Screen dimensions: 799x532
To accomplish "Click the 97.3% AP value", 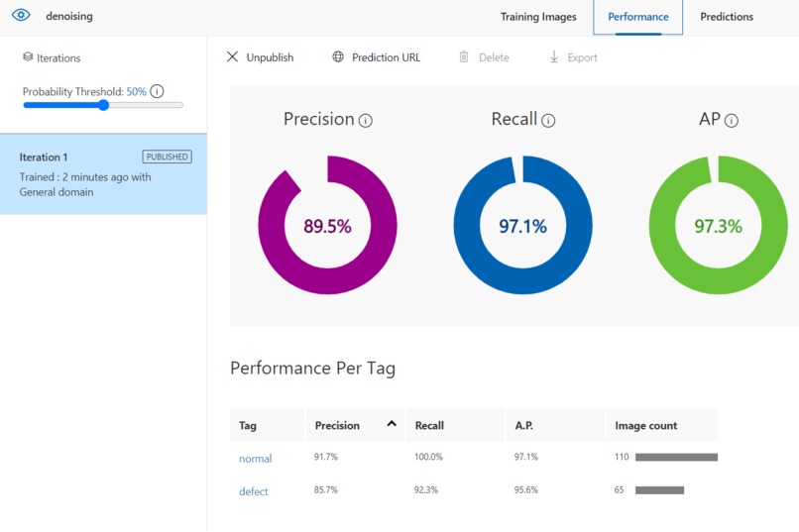I will point(718,226).
